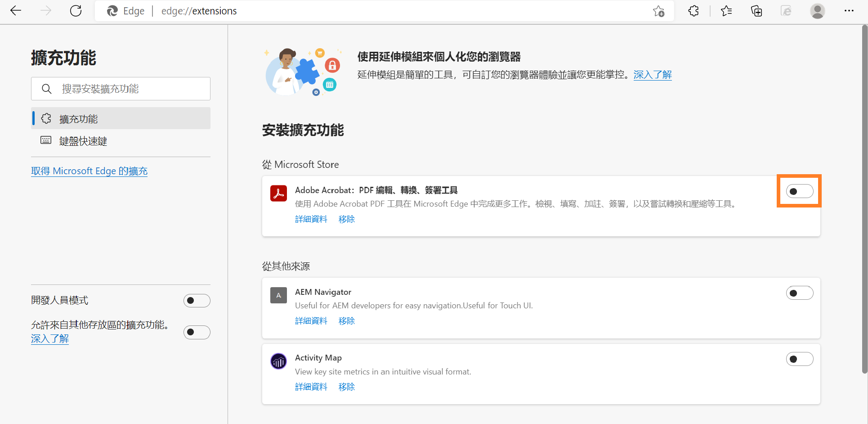Click the extensions search input field
This screenshot has width=868, height=424.
point(126,89)
